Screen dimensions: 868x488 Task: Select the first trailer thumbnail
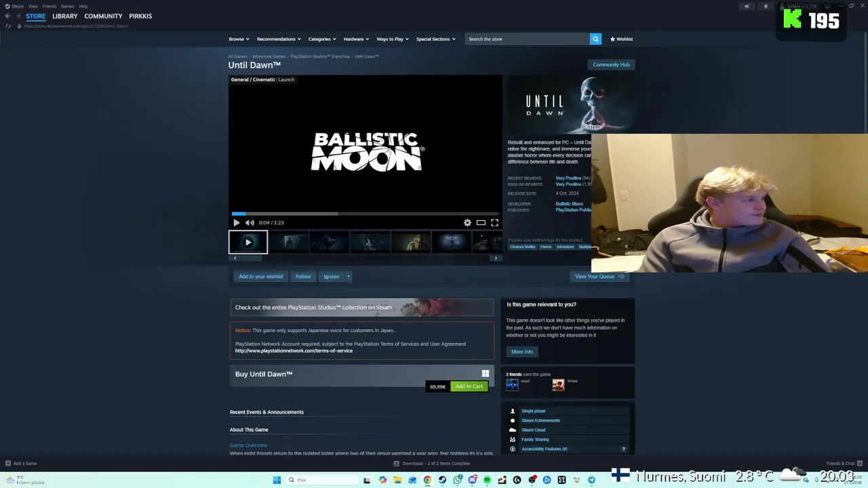click(x=248, y=242)
